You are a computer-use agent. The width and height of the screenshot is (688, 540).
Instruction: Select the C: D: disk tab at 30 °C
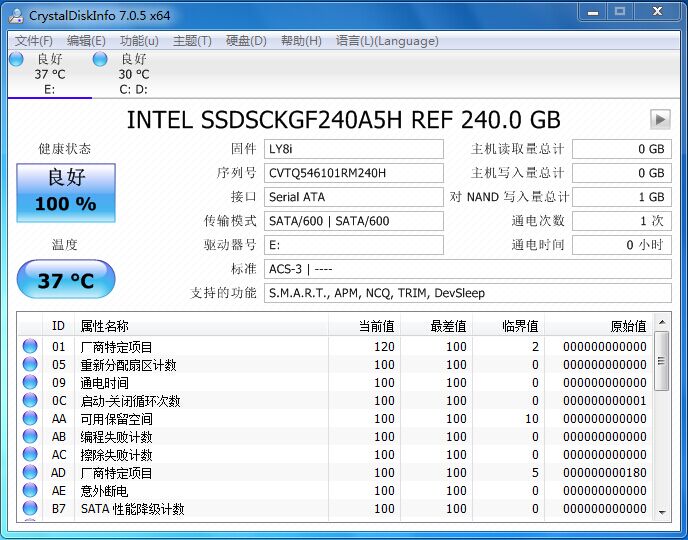click(133, 74)
